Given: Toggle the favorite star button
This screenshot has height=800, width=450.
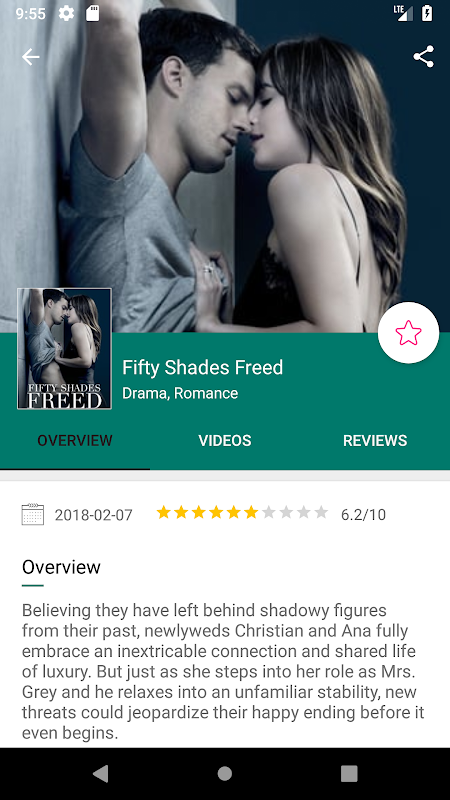Looking at the screenshot, I should [408, 333].
